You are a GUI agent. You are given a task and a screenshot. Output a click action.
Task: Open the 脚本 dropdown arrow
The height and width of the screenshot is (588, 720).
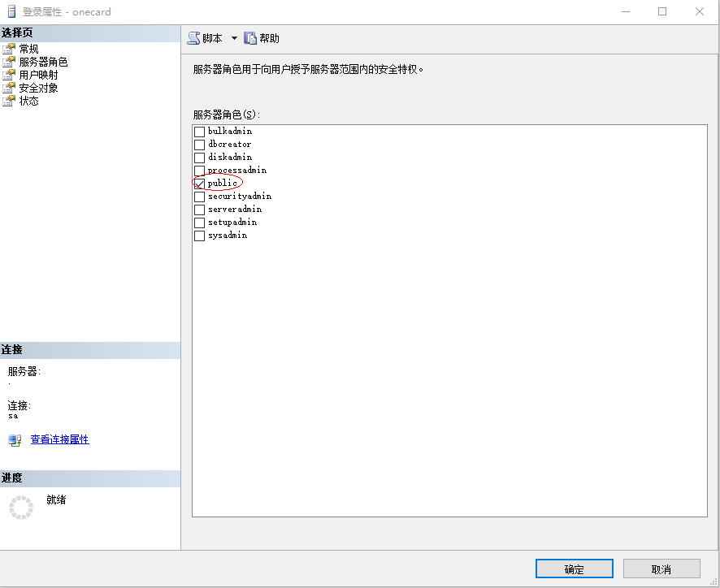(234, 38)
